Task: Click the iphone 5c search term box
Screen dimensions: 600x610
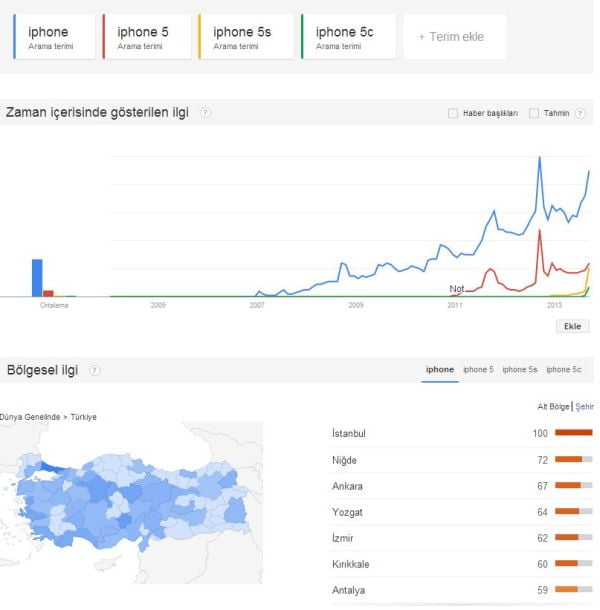Action: coord(348,37)
